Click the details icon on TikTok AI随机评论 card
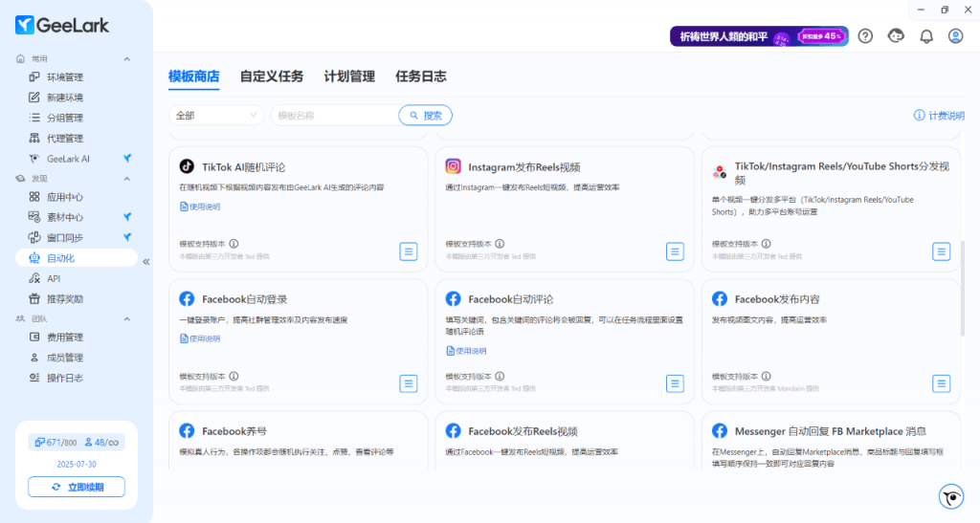Screen dimensions: 980x523 click(x=409, y=251)
